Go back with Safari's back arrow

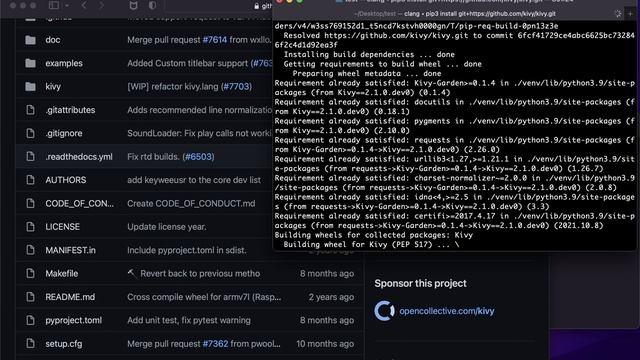(84, 5)
